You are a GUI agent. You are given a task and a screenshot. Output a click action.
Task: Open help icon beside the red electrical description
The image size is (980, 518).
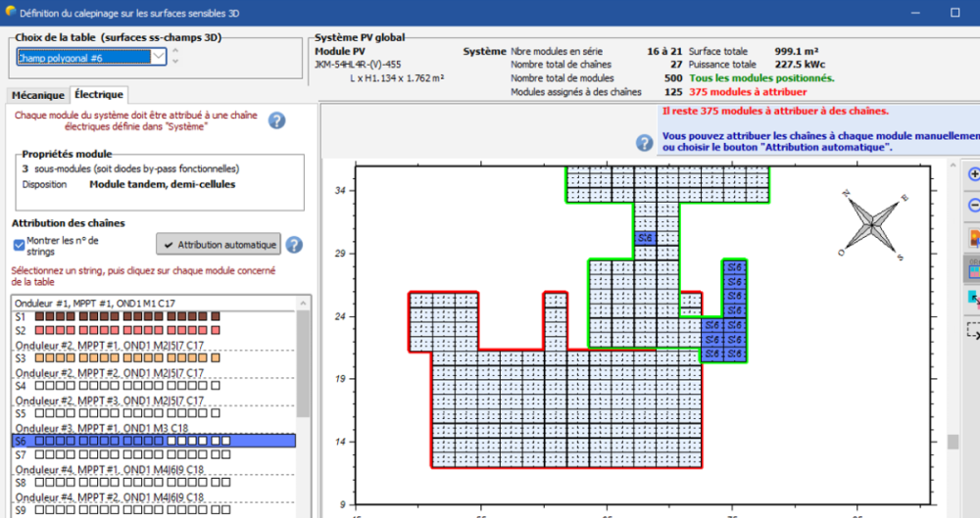click(276, 120)
